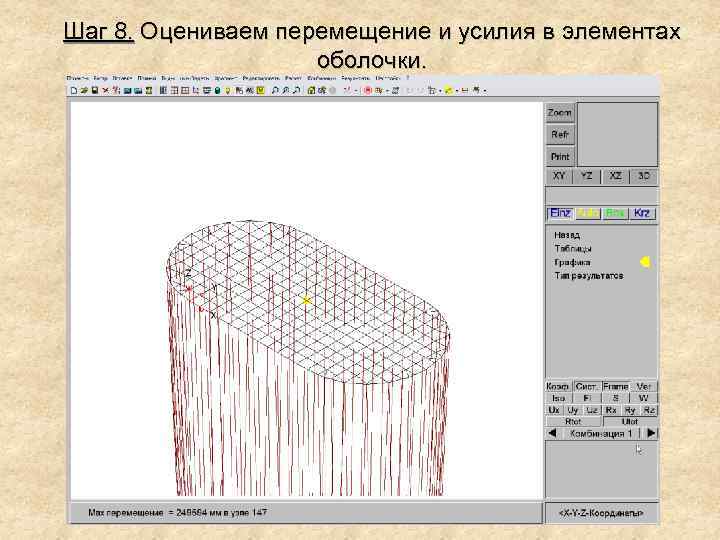Click the Refr refresh button
The image size is (720, 540).
560,135
